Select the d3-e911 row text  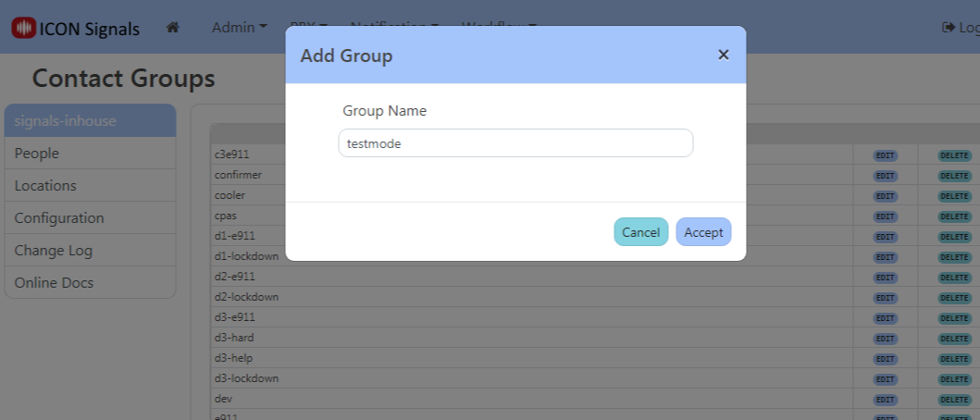coord(234,317)
